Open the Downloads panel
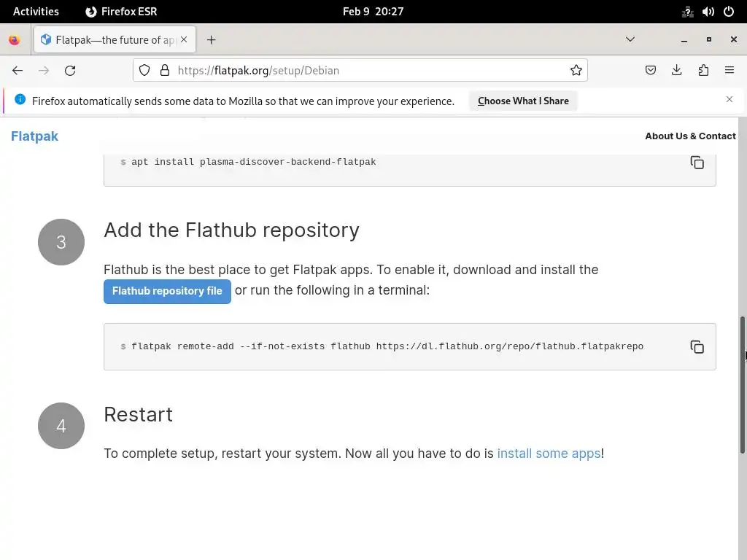Viewport: 747px width, 560px height. tap(677, 71)
